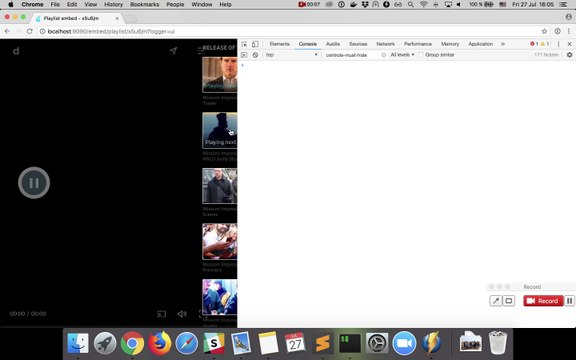Reload the page in Chrome

tap(30, 31)
